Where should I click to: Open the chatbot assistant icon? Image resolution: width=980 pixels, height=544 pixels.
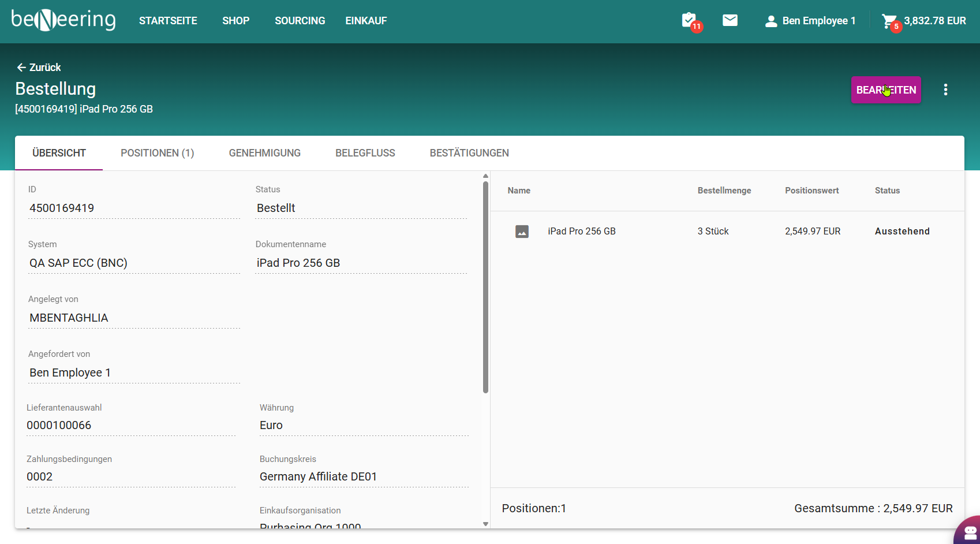[970, 532]
